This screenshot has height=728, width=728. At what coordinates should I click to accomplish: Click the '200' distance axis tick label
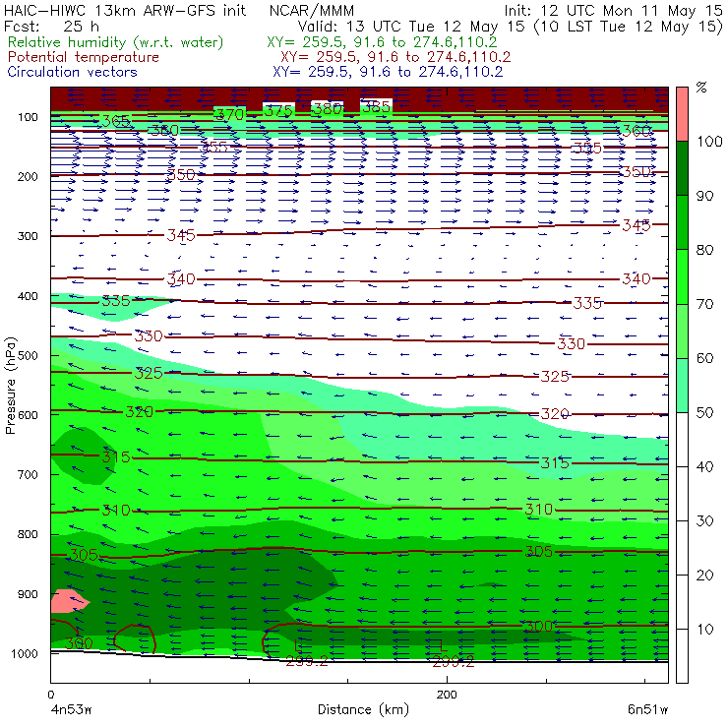(447, 695)
